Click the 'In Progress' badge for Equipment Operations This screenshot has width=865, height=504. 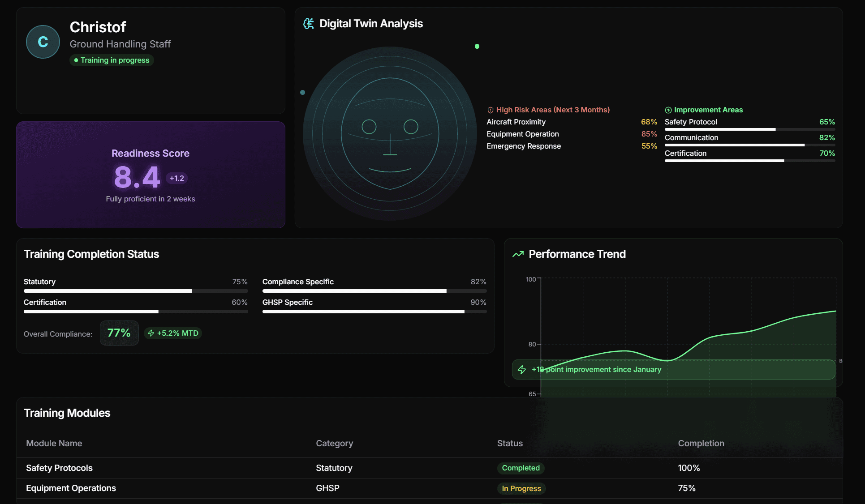521,488
